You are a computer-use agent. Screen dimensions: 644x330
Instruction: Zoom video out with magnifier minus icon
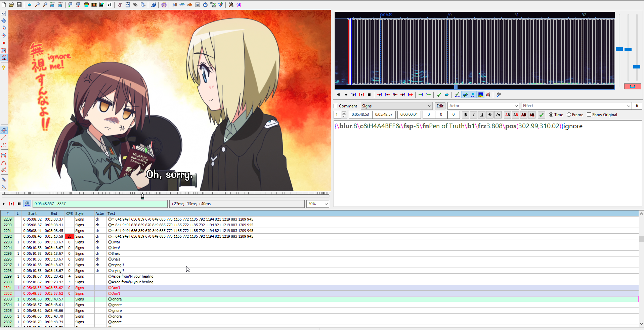point(45,5)
